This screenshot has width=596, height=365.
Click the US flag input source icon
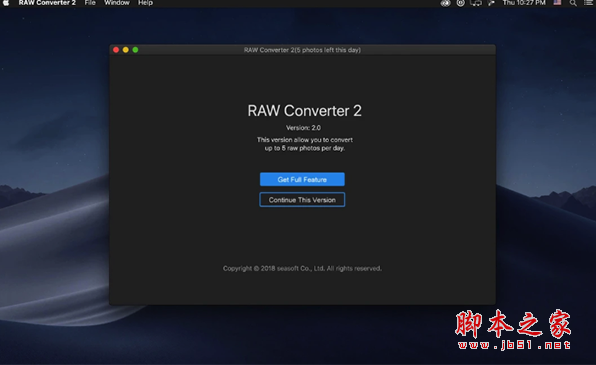[557, 3]
